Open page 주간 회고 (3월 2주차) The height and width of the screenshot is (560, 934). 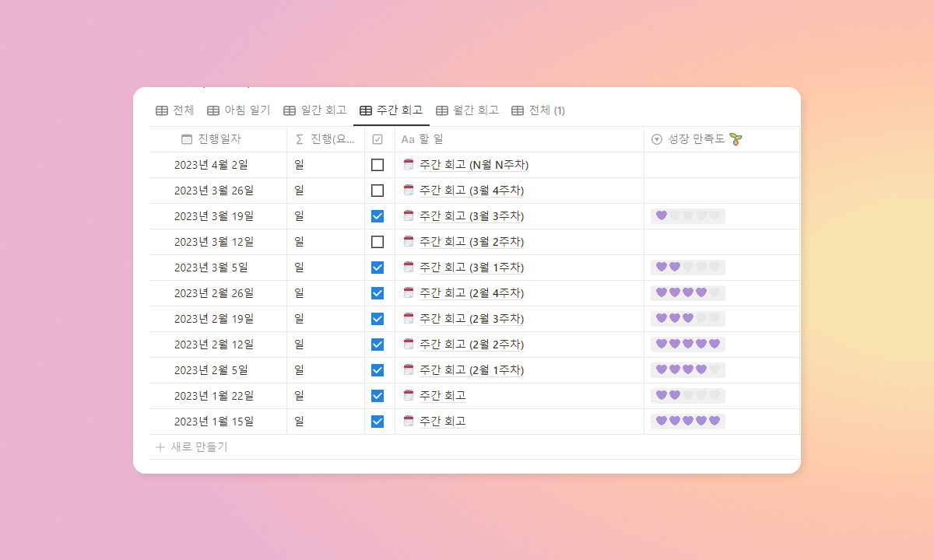[472, 242]
